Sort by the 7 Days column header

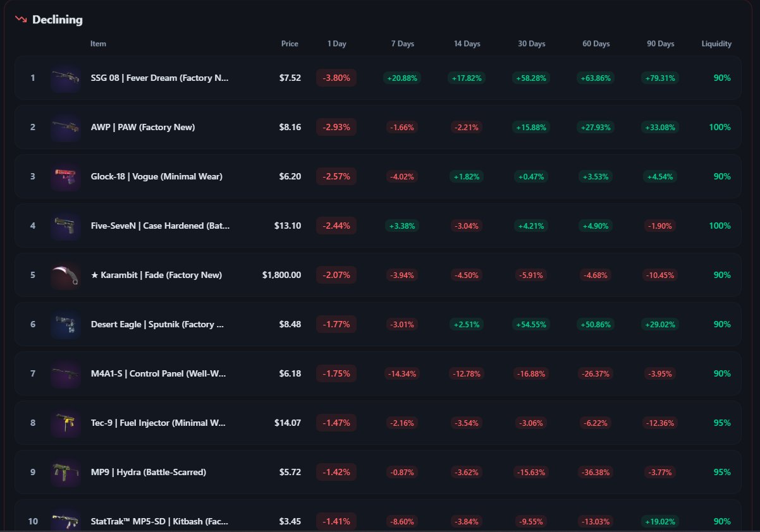[x=402, y=44]
